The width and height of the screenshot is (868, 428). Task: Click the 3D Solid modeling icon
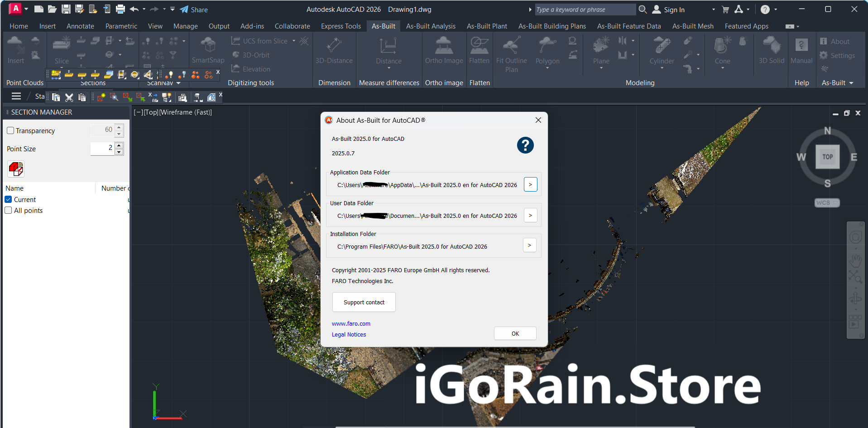[771, 47]
